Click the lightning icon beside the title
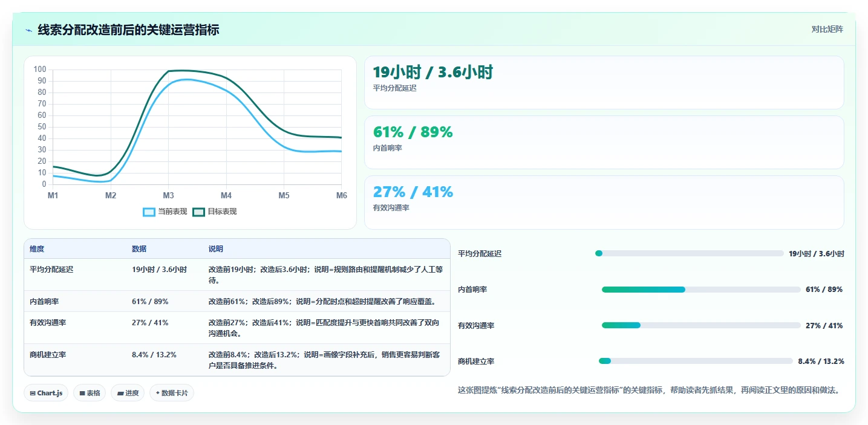This screenshot has width=868, height=425. pyautogui.click(x=29, y=30)
